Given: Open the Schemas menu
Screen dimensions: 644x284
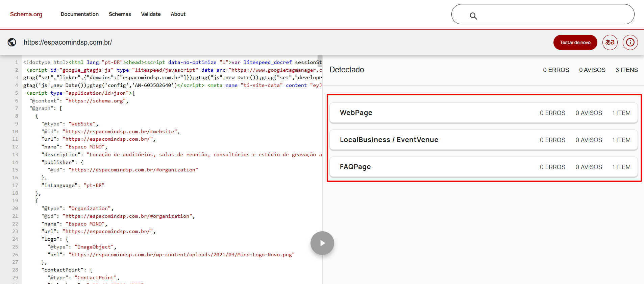Looking at the screenshot, I should click(x=120, y=14).
